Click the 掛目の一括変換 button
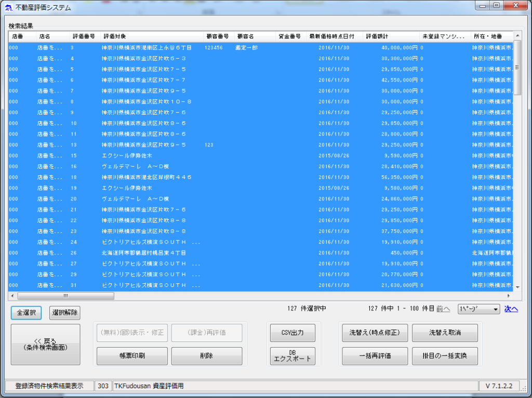 pyautogui.click(x=445, y=356)
